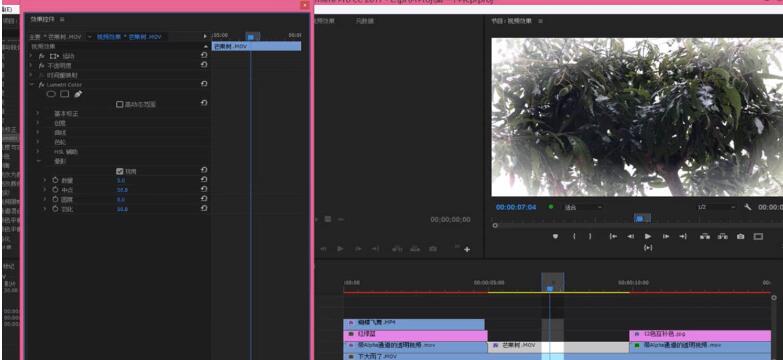This screenshot has width=783, height=360.
Task: Expand the 曲线 curves section
Action: pos(38,132)
